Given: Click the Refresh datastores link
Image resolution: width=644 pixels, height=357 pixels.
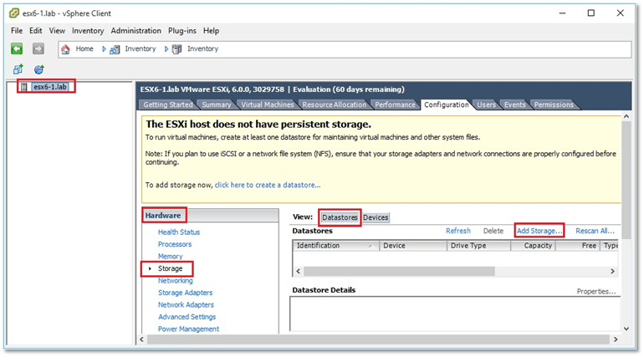Looking at the screenshot, I should [x=458, y=231].
